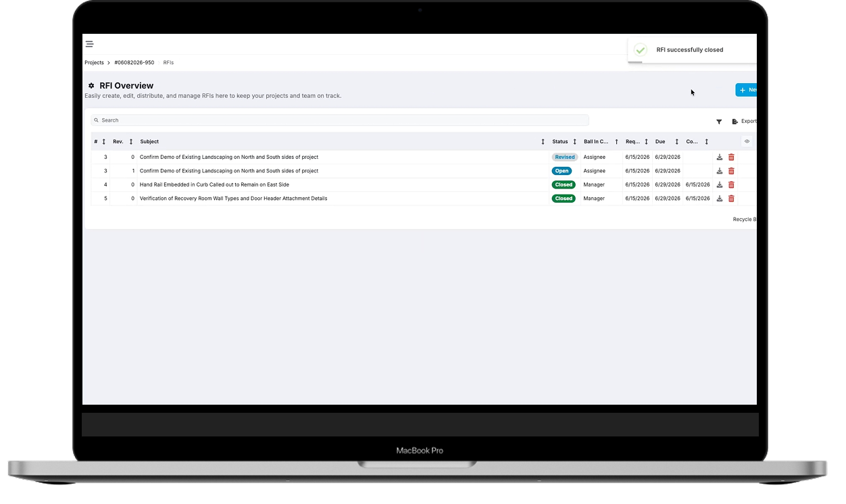The image size is (846, 504).
Task: Sort the table by Status column
Action: coord(575,142)
